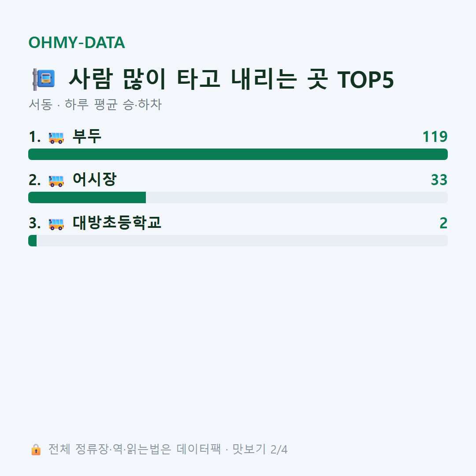
Task: Click the empty gray part of 어시장 bar
Action: coord(297,197)
